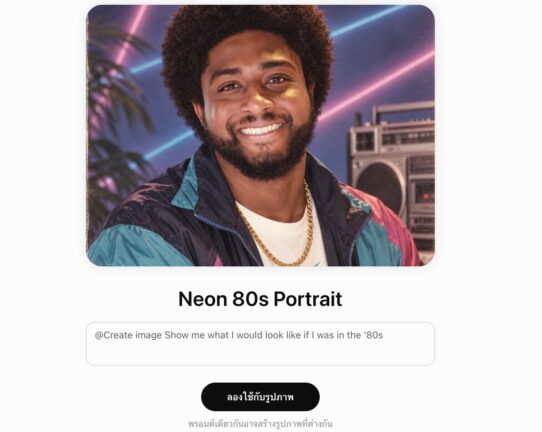Click the boombox carrying handle
This screenshot has height=432, width=542.
403,111
